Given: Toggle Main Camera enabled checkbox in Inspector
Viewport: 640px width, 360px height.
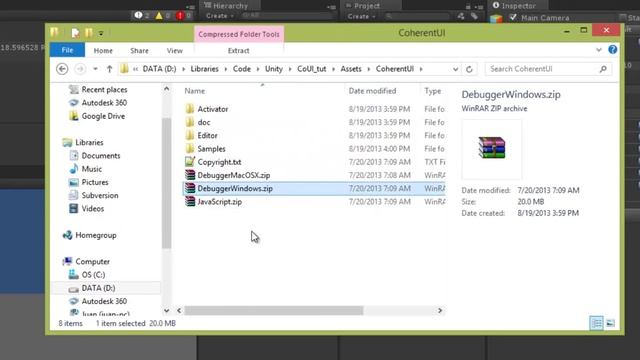Looking at the screenshot, I should pos(513,18).
